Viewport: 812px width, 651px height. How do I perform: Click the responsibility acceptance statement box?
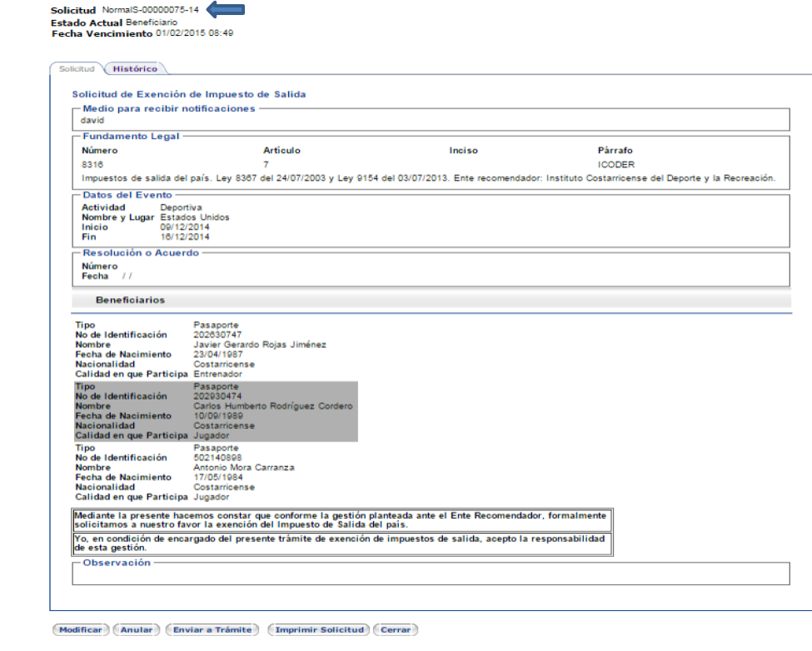click(x=340, y=544)
